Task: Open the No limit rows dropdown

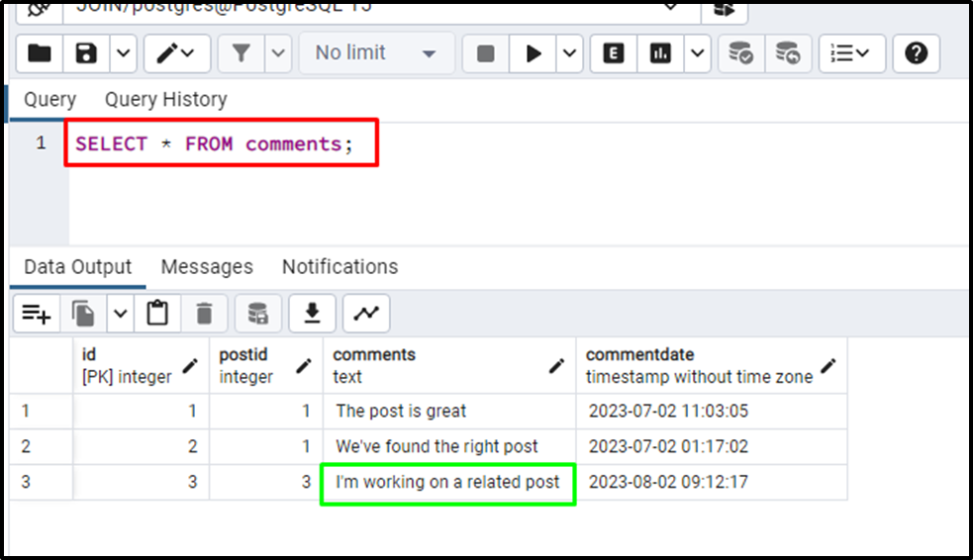Action: click(x=376, y=53)
